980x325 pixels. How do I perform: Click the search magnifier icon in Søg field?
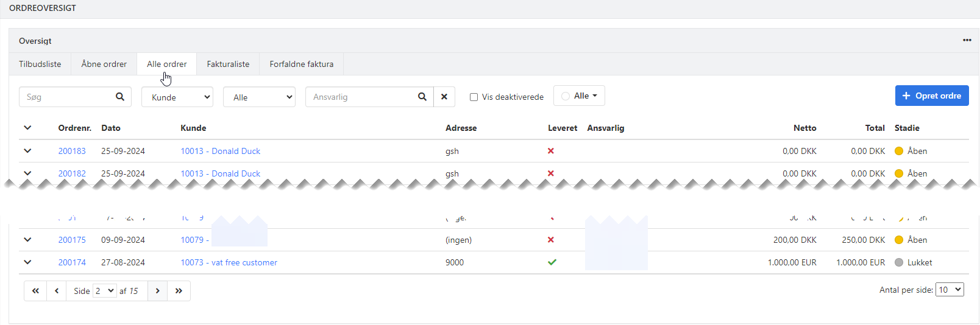tap(120, 97)
